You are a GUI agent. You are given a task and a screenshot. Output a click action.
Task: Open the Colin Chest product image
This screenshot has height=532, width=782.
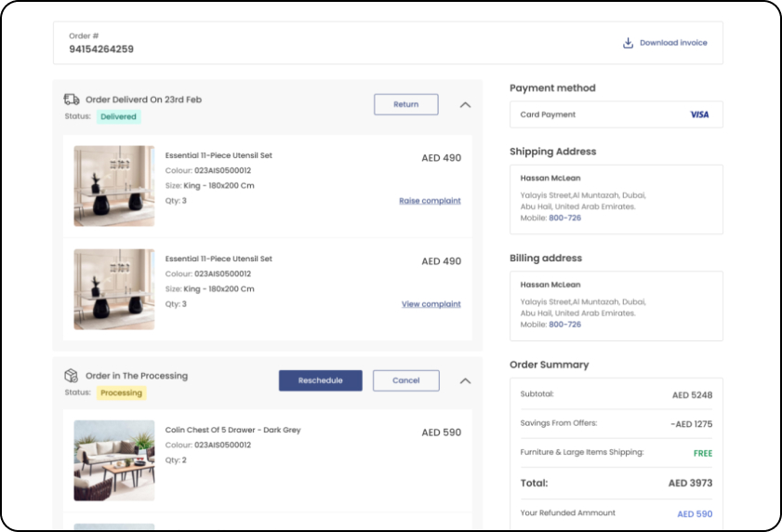114,460
